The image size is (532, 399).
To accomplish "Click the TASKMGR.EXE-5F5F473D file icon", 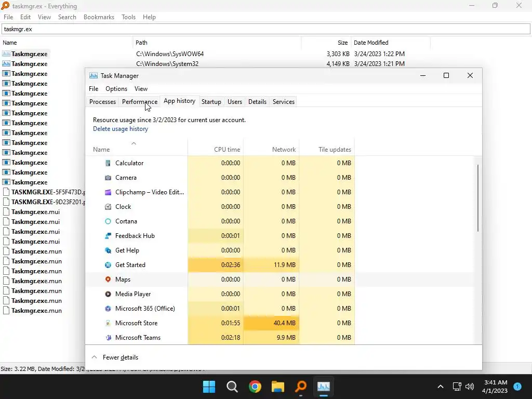I will point(6,192).
